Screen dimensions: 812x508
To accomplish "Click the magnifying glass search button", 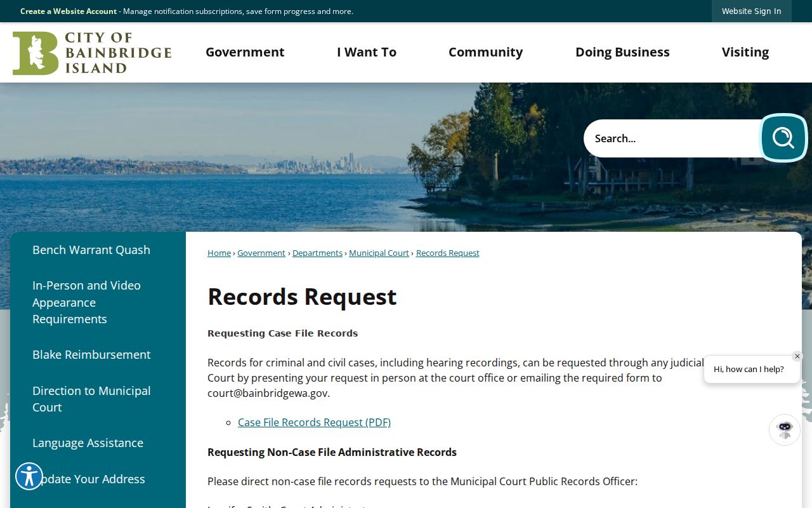I will (x=783, y=138).
